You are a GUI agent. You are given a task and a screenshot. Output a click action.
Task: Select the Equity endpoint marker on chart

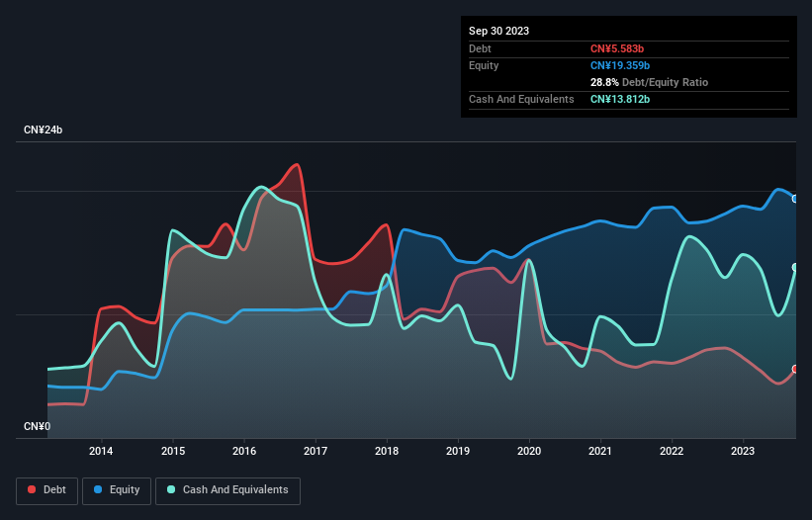pyautogui.click(x=795, y=199)
